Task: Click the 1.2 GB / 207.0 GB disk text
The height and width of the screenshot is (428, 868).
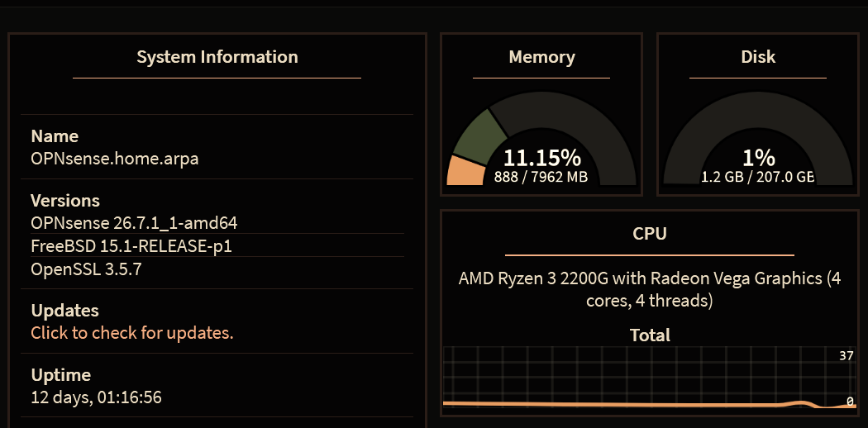Action: [x=758, y=178]
